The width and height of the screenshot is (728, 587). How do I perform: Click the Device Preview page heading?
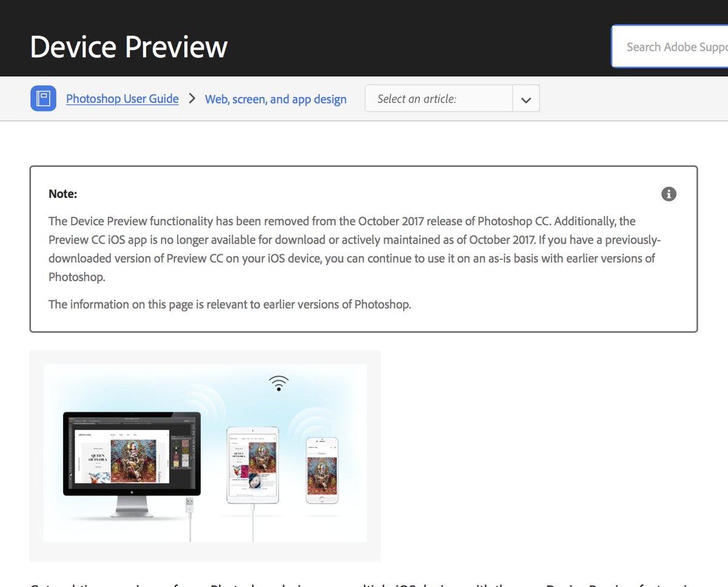[x=129, y=47]
